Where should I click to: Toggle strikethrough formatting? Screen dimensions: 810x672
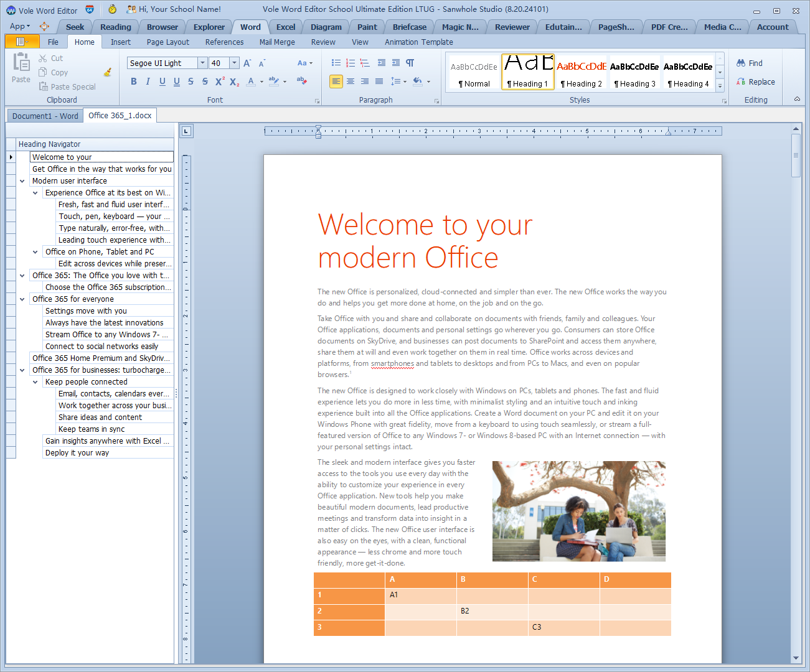(191, 82)
